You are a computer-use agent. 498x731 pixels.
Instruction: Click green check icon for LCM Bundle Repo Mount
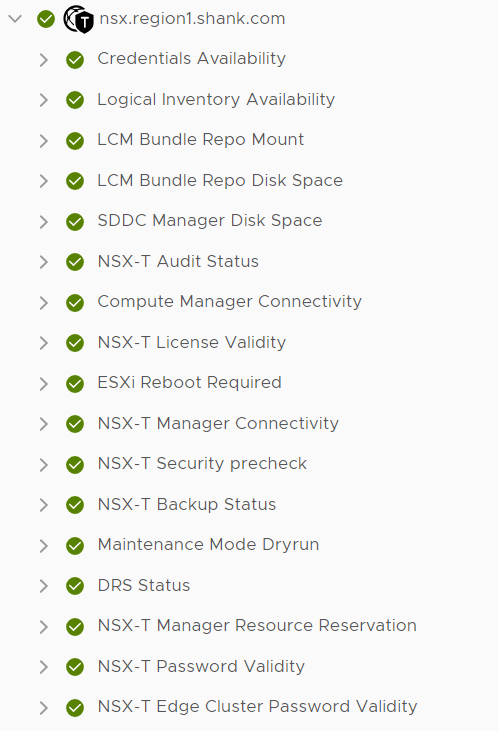(x=75, y=141)
